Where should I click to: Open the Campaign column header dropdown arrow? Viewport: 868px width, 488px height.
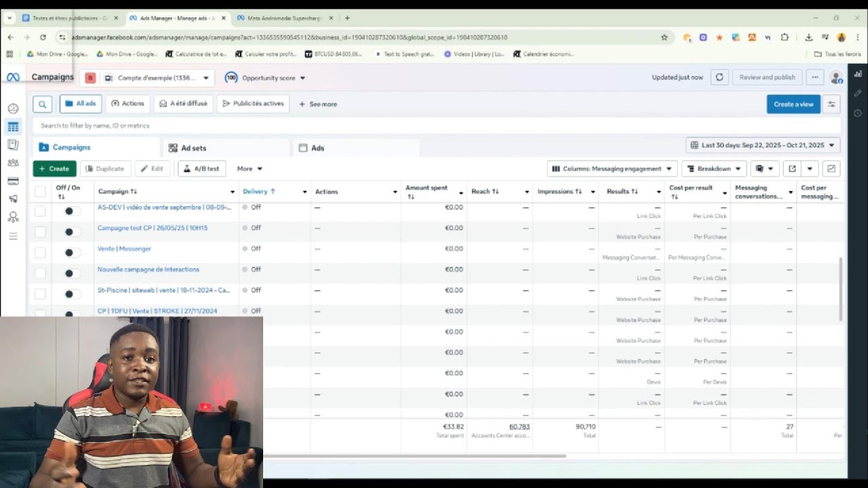point(233,192)
